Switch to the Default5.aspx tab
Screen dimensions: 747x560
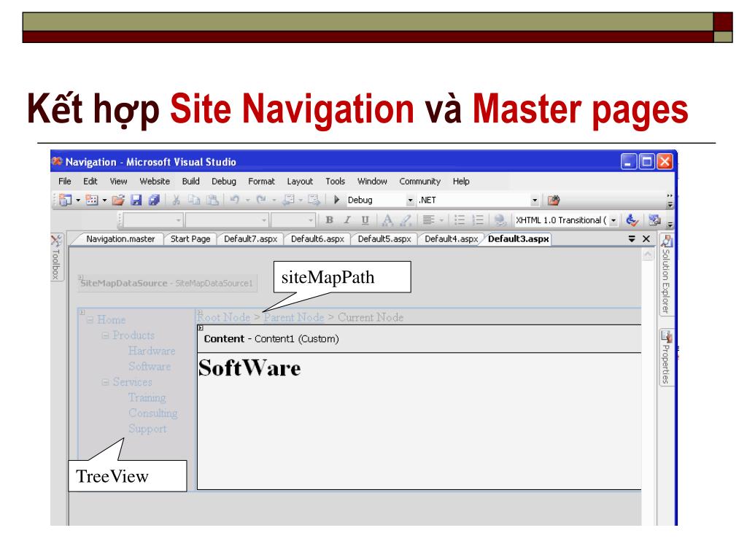pyautogui.click(x=384, y=239)
